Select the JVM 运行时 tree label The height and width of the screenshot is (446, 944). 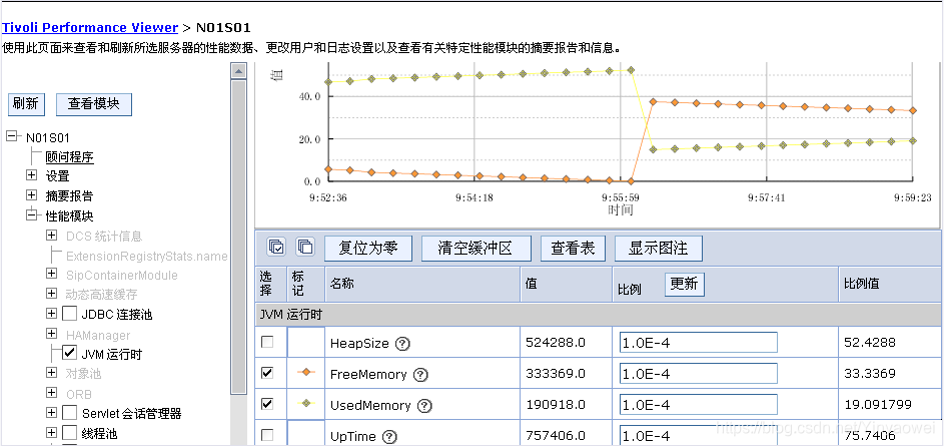[x=112, y=355]
